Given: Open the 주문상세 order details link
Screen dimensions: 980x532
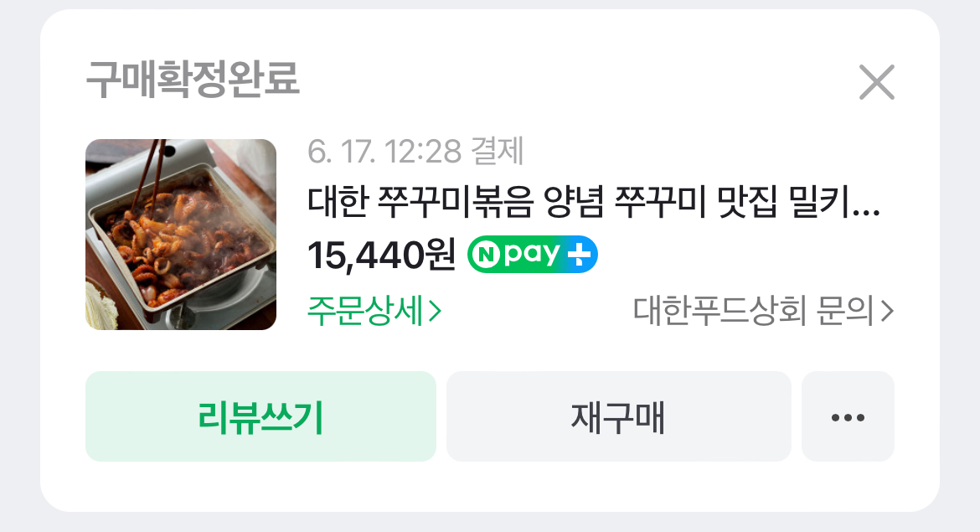Looking at the screenshot, I should pos(374,311).
